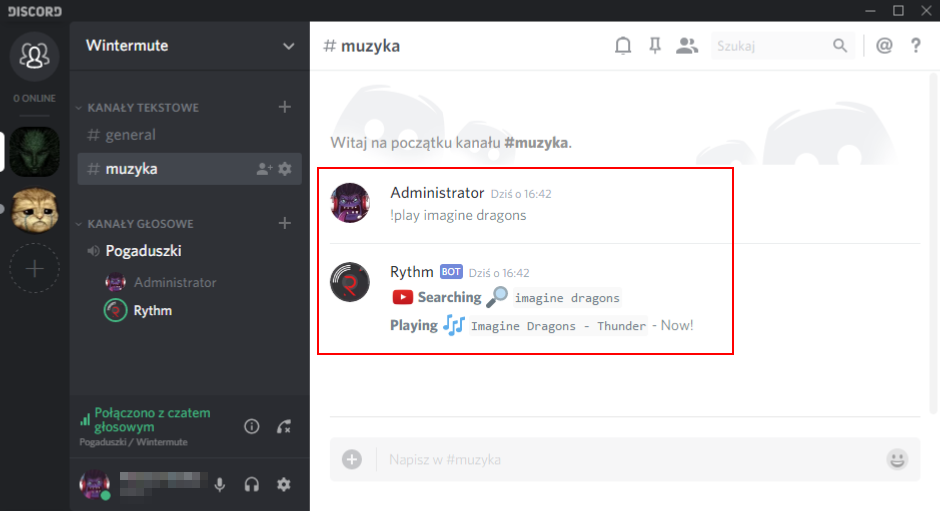This screenshot has width=940, height=511.
Task: Click the Imagine Dragons - Thunder track text
Action: click(558, 326)
